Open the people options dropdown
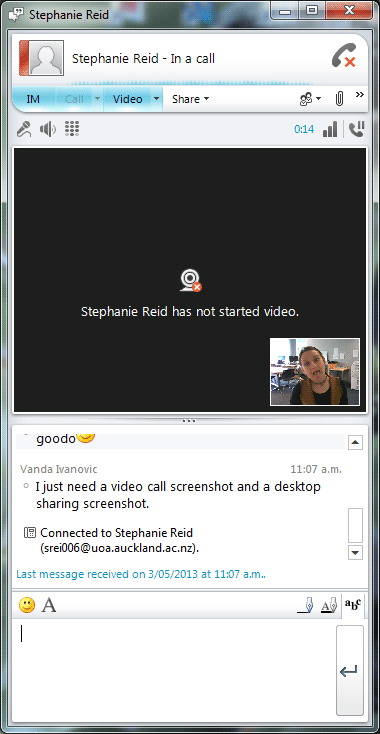 (x=310, y=99)
